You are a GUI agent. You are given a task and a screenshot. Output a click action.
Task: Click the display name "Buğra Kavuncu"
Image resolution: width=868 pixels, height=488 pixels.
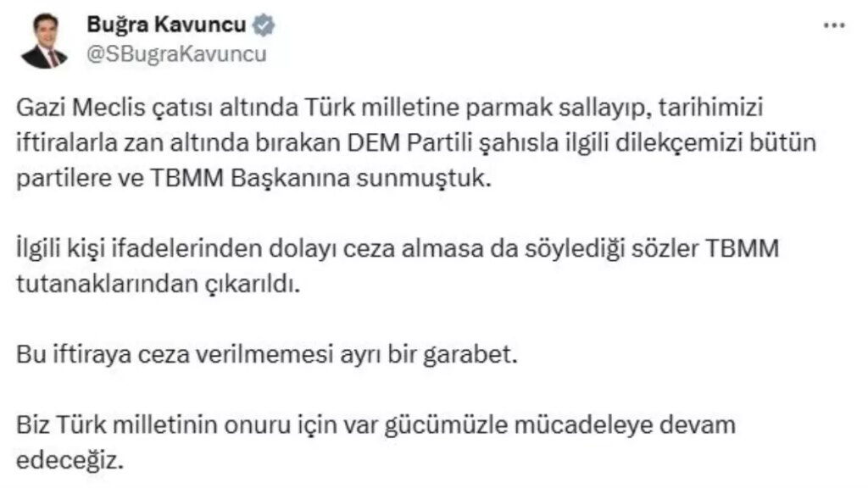coord(166,26)
